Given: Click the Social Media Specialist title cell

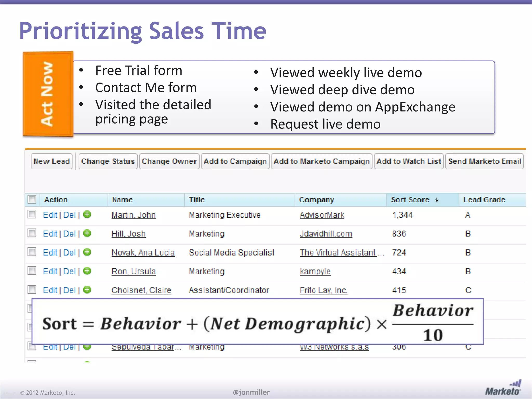Looking at the screenshot, I should 232,253.
